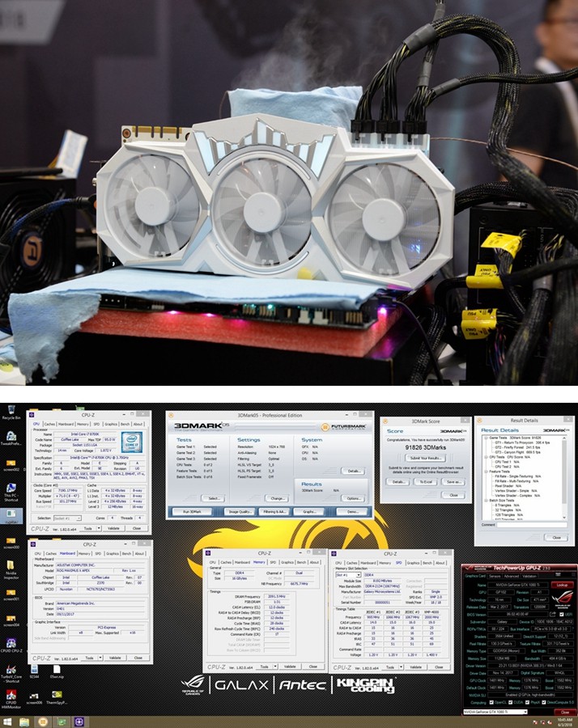Open the TweakPrefe... desktop shortcut
Viewport: 578px width, 728px height.
[11, 438]
